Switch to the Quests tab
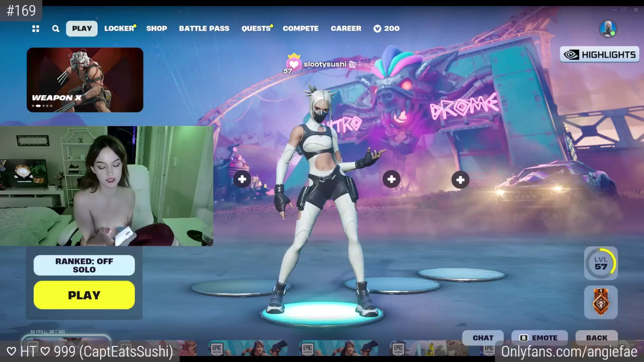This screenshot has height=362, width=644. click(x=257, y=28)
